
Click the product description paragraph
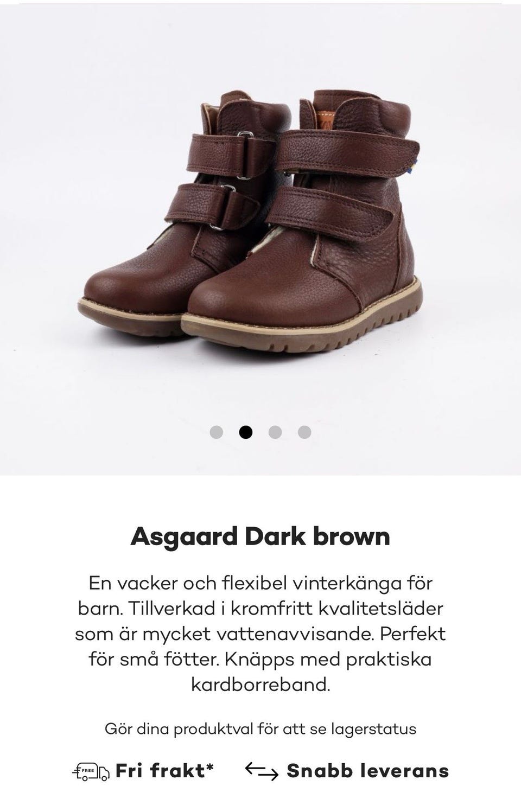point(260,634)
